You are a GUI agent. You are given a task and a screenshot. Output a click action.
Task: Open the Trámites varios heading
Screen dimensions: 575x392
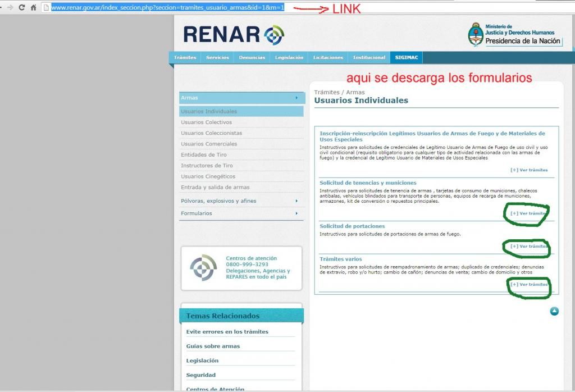(x=341, y=259)
